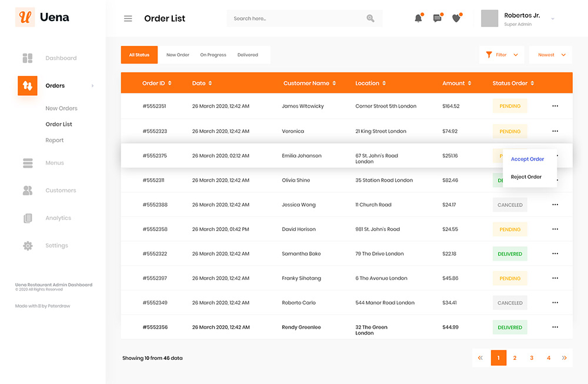Go to pagination page 3
This screenshot has height=384, width=588.
click(532, 358)
